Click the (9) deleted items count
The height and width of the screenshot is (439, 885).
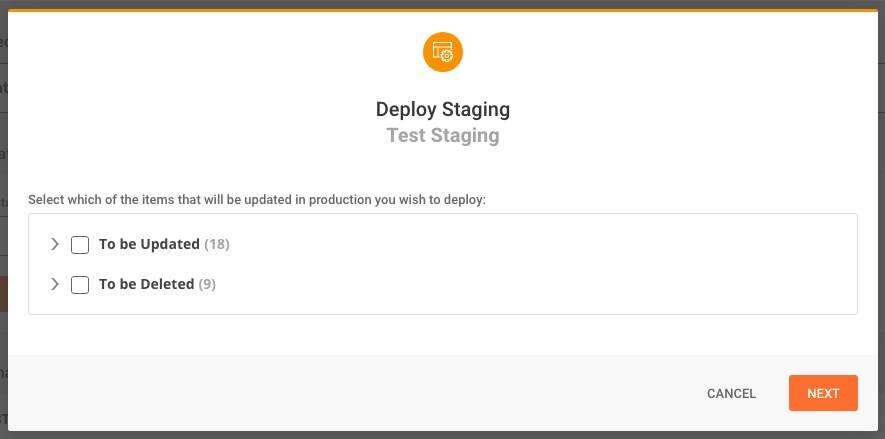click(207, 284)
